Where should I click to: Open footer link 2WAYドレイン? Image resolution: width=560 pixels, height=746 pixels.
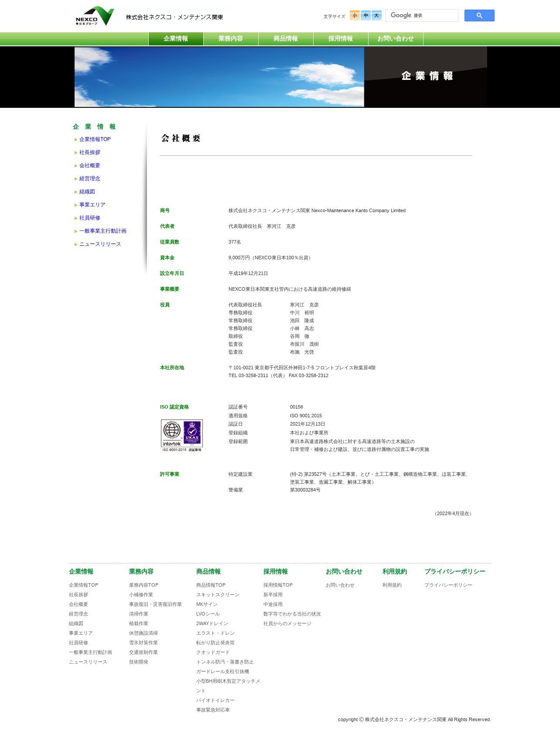coord(212,623)
